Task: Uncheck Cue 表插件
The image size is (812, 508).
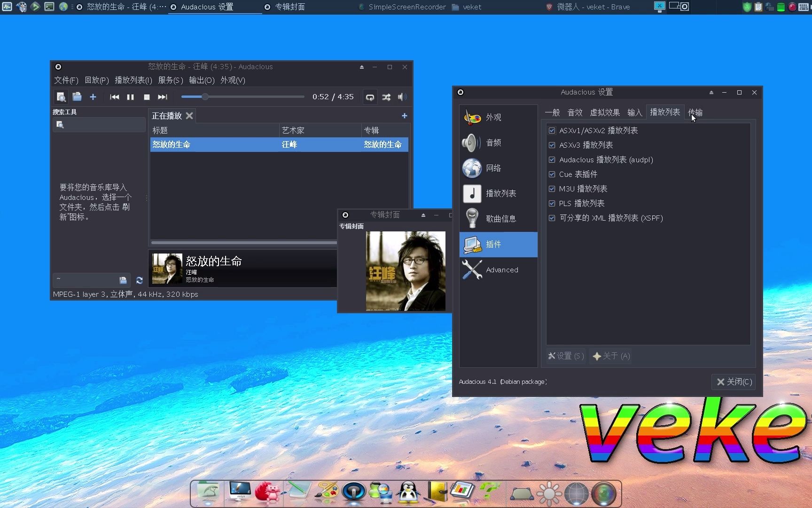Action: [552, 174]
